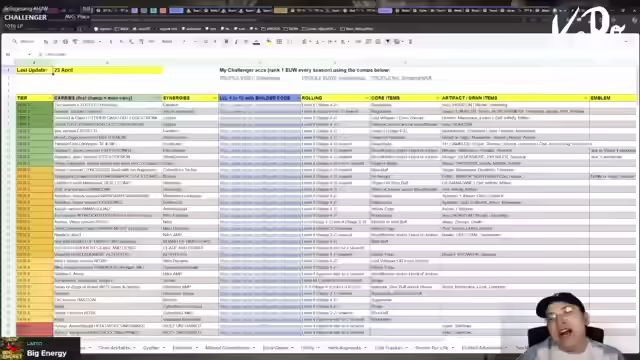Open the fill color picker
Screen dimensions: 640x360
click(269, 42)
